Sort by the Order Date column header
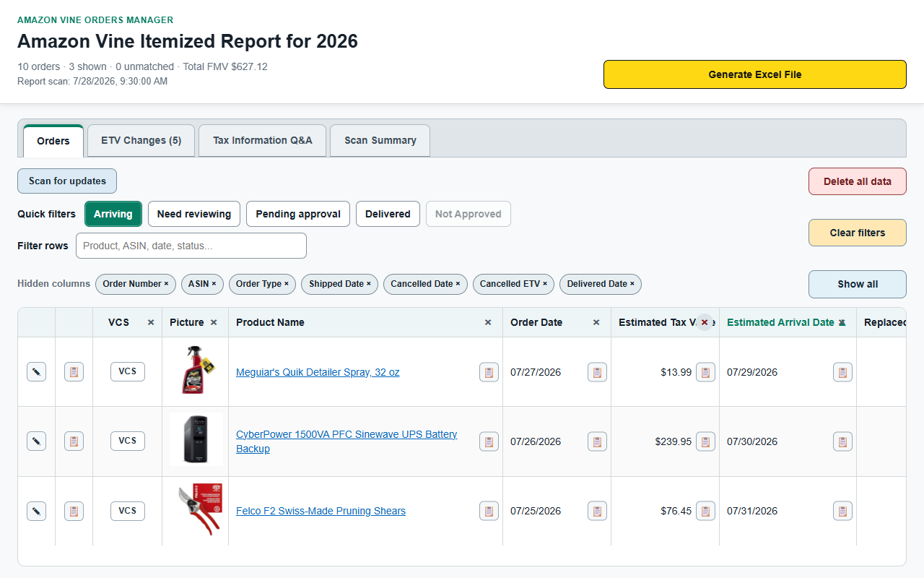The image size is (924, 578). tap(536, 322)
